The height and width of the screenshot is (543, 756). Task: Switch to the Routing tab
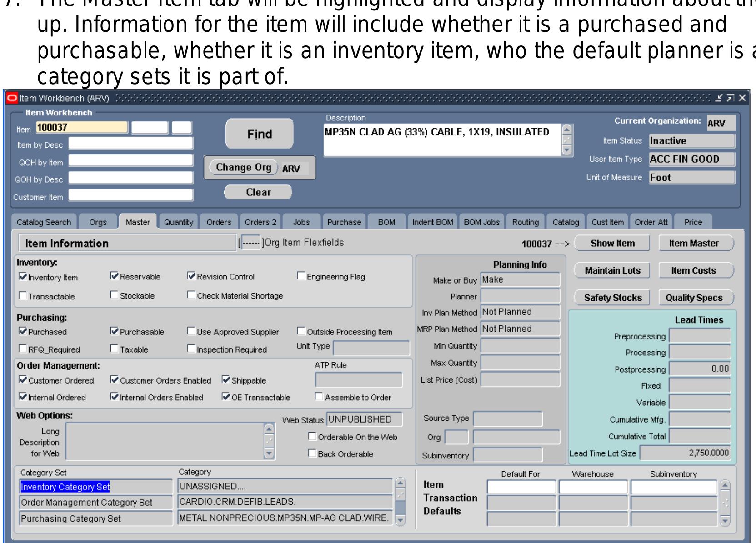point(525,222)
